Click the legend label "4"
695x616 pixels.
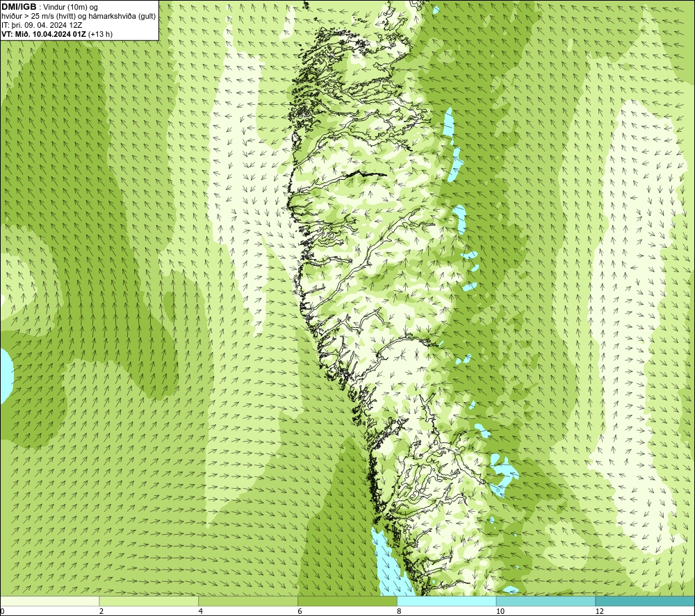pyautogui.click(x=201, y=611)
